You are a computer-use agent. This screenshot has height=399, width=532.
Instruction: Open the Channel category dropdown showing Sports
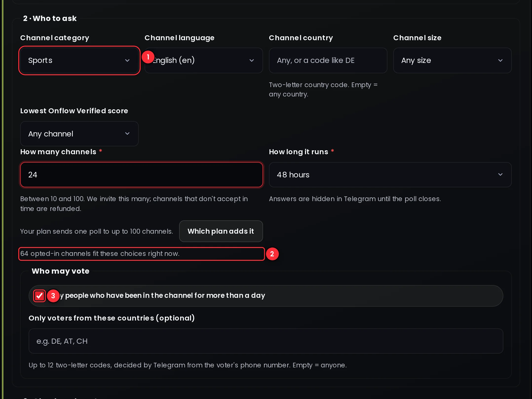pyautogui.click(x=79, y=60)
